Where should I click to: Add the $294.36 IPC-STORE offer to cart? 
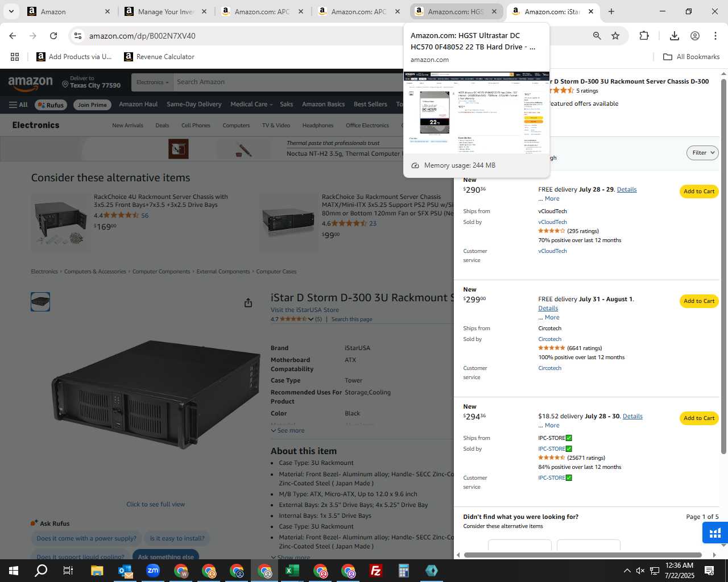tap(699, 418)
